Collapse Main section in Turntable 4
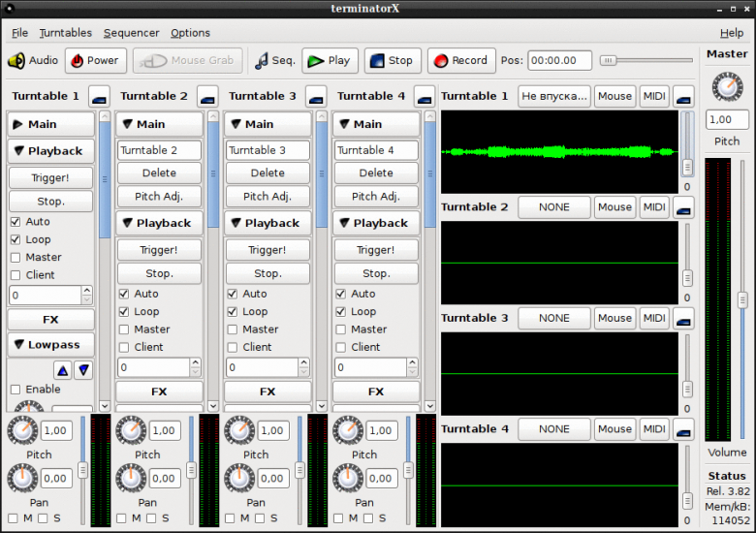Image resolution: width=756 pixels, height=533 pixels. pos(376,124)
